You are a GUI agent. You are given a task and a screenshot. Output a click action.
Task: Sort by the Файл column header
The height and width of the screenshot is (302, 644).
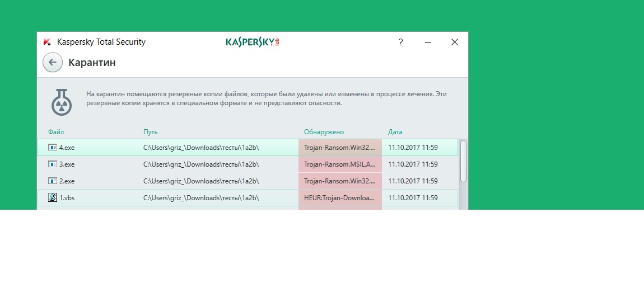pyautogui.click(x=56, y=132)
